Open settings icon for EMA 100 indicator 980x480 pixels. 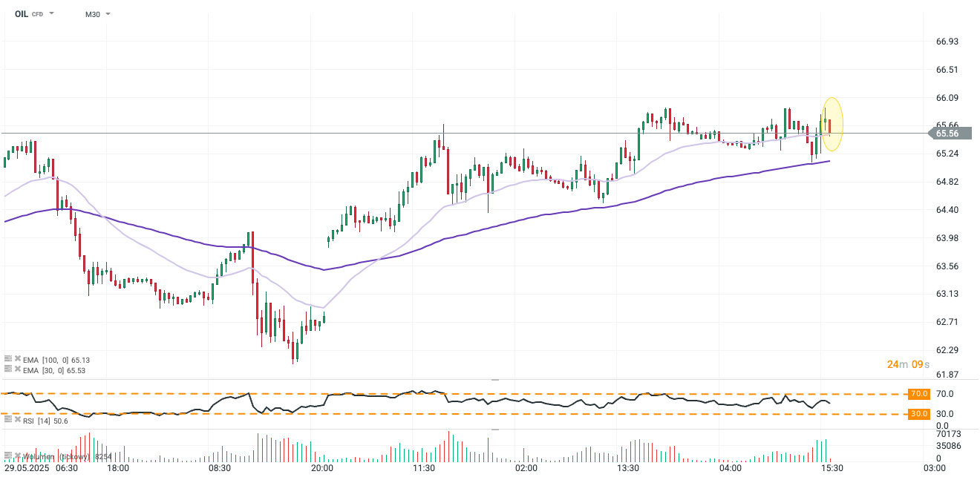coord(8,358)
